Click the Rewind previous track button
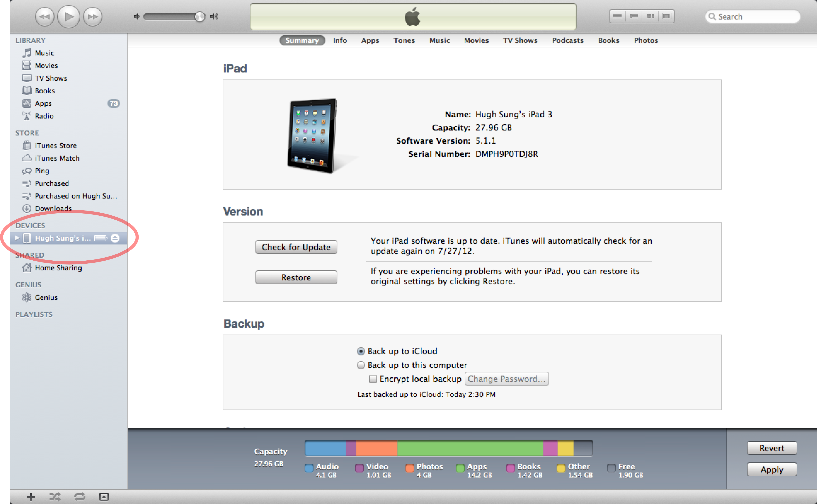The height and width of the screenshot is (504, 817). click(x=44, y=16)
